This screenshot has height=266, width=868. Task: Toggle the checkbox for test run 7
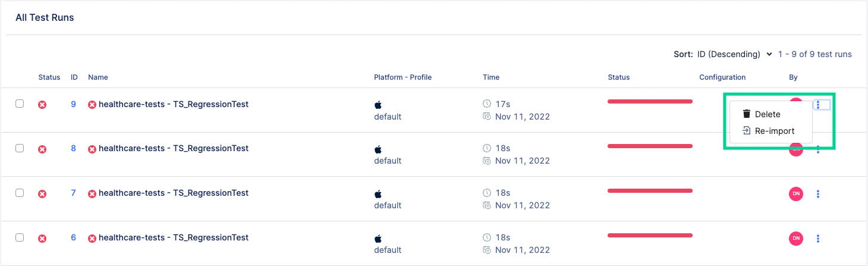(20, 193)
